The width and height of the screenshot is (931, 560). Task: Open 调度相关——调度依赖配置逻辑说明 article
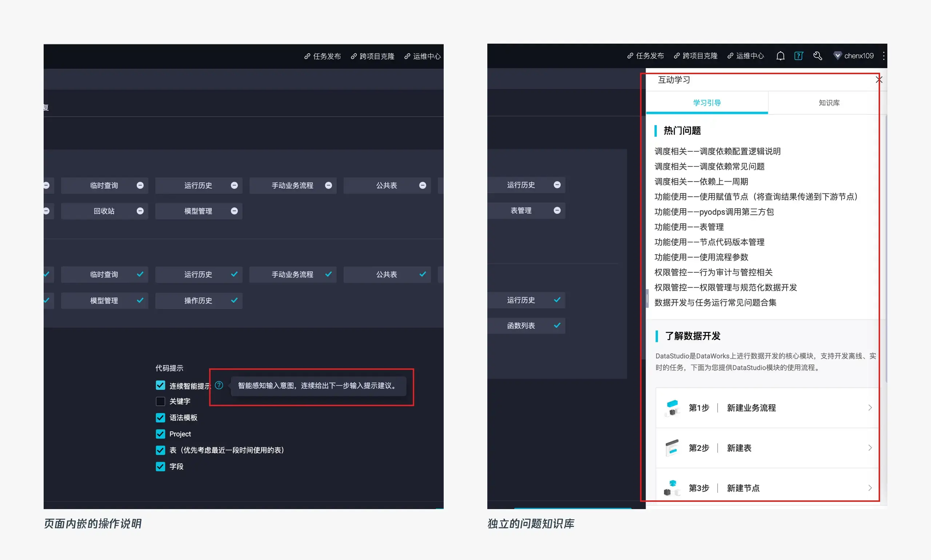click(x=718, y=151)
